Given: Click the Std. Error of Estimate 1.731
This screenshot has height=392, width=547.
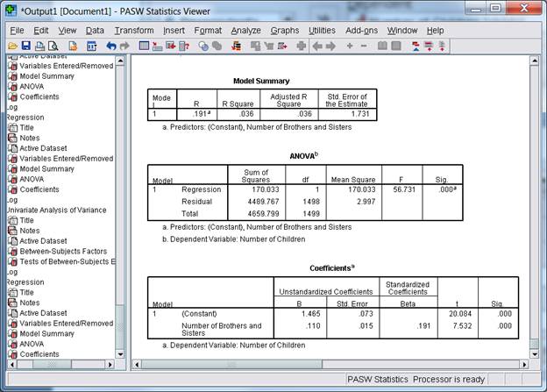Looking at the screenshot, I should pyautogui.click(x=360, y=114).
